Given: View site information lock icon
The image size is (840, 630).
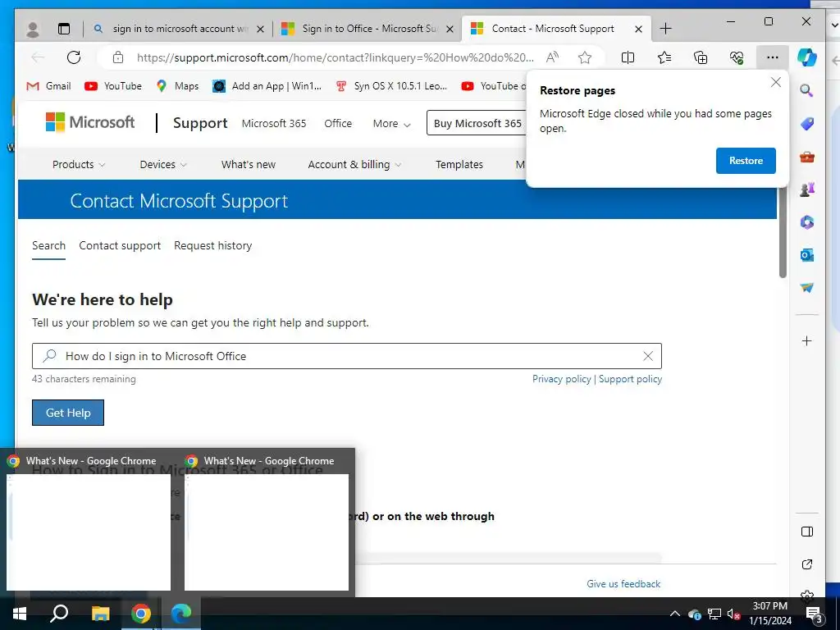Looking at the screenshot, I should (x=118, y=57).
